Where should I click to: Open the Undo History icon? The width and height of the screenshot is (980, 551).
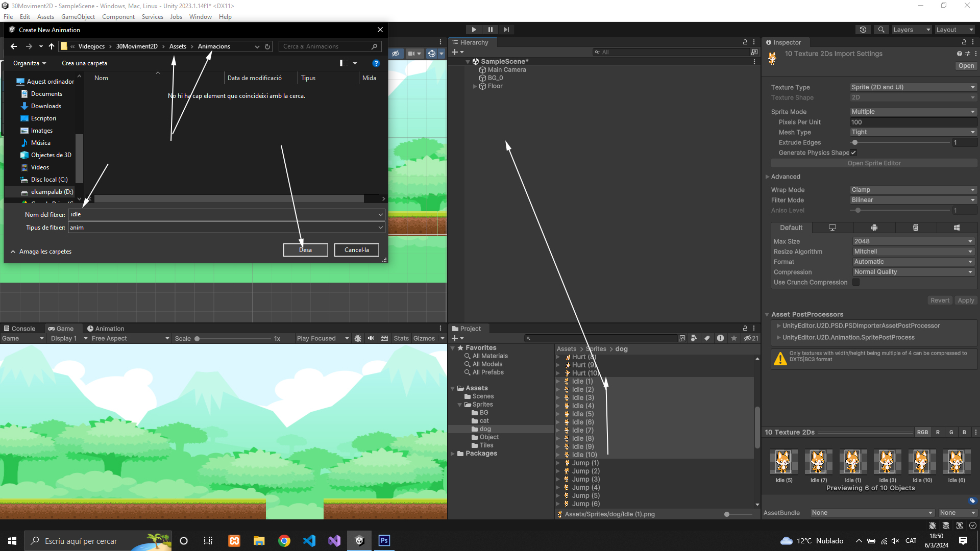coord(863,30)
